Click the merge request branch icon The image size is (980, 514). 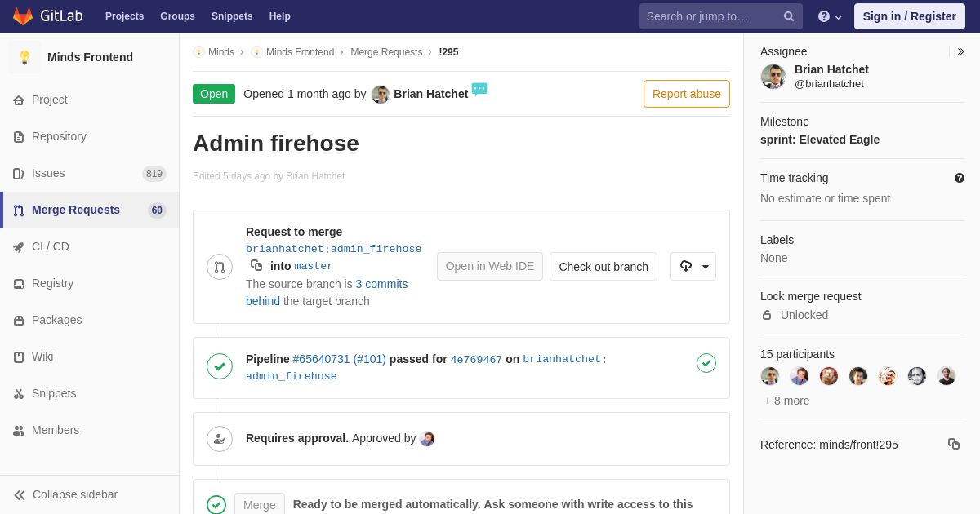[220, 267]
